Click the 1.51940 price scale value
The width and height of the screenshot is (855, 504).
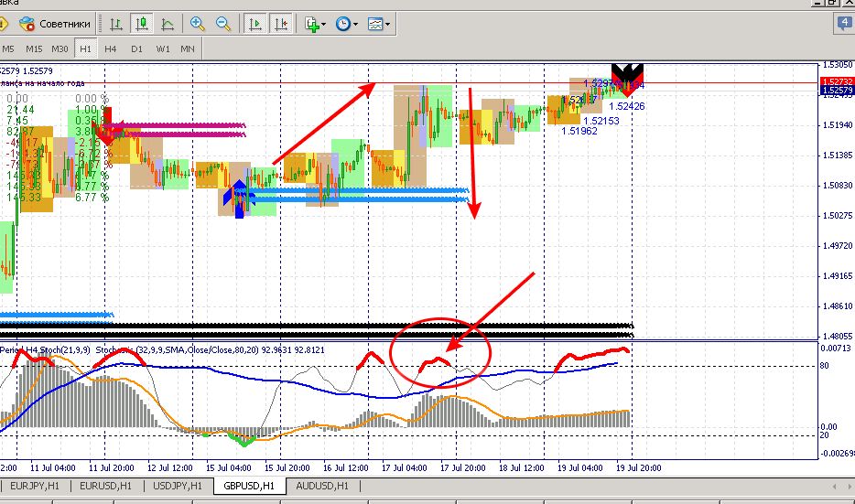point(837,125)
